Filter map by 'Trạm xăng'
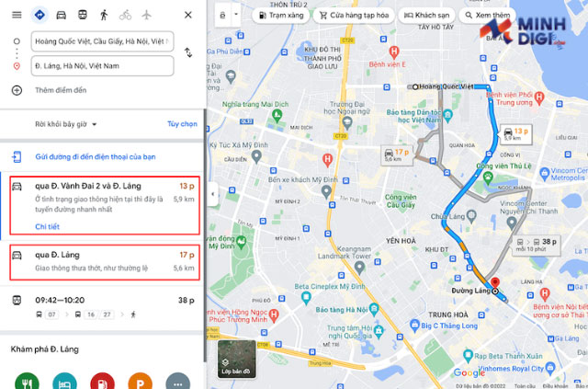 (281, 16)
